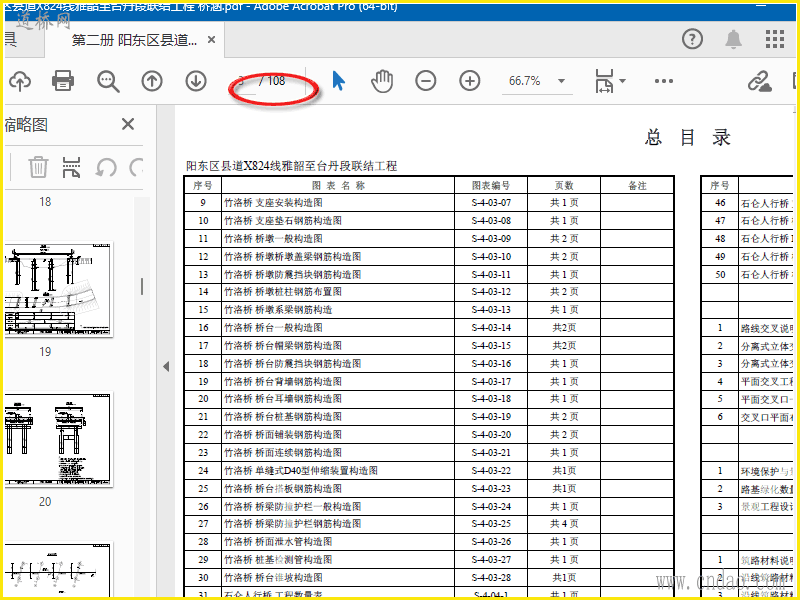The width and height of the screenshot is (800, 600).
Task: Close the thumbnails panel
Action: point(128,124)
